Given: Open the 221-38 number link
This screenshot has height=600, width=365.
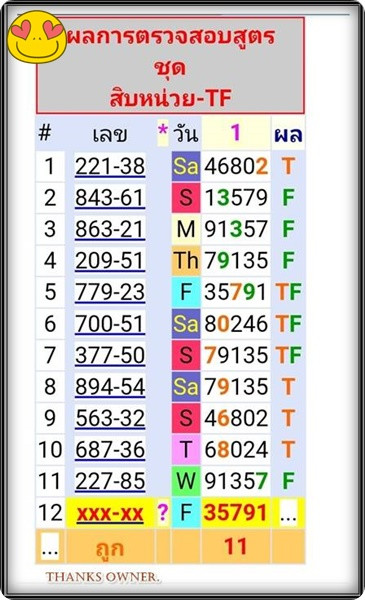Looking at the screenshot, I should click(x=110, y=166).
